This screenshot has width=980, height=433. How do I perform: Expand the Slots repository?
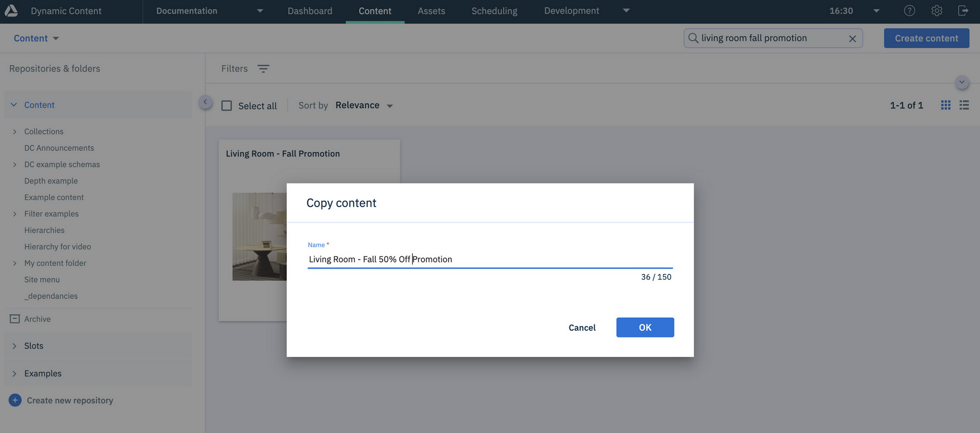pos(15,346)
